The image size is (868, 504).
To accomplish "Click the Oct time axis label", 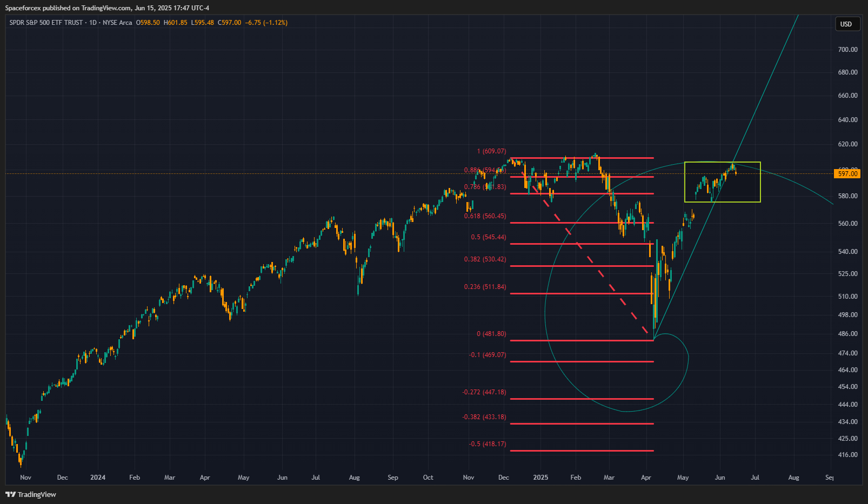I will tap(428, 477).
